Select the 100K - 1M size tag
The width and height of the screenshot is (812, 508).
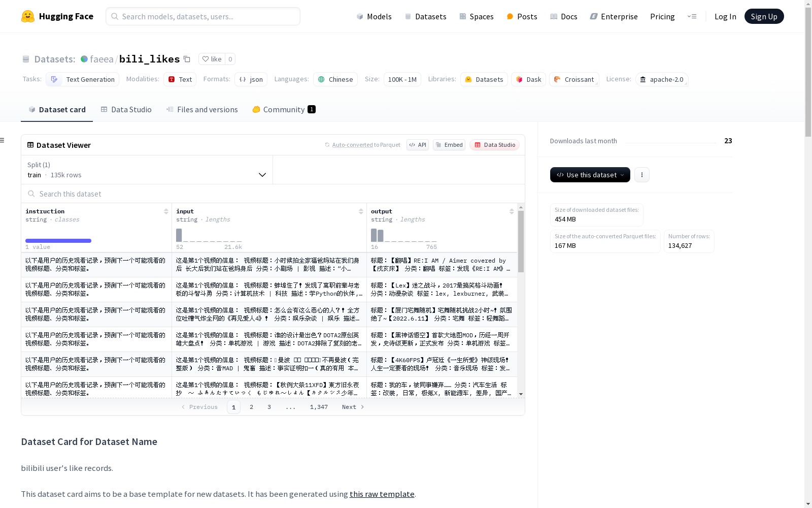point(402,79)
